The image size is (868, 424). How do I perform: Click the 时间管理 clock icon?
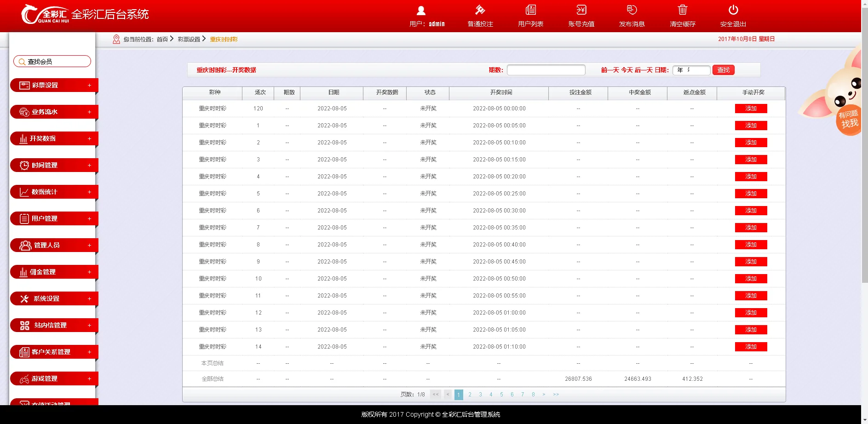click(24, 165)
